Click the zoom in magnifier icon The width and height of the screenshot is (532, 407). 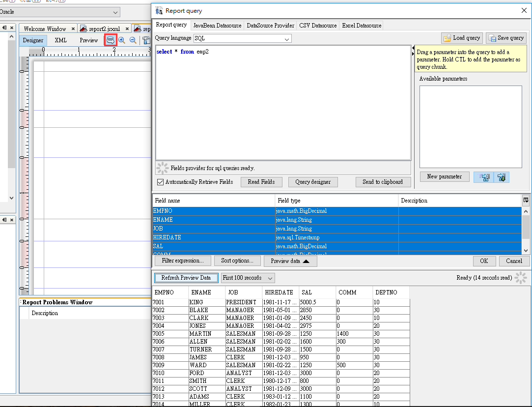122,40
